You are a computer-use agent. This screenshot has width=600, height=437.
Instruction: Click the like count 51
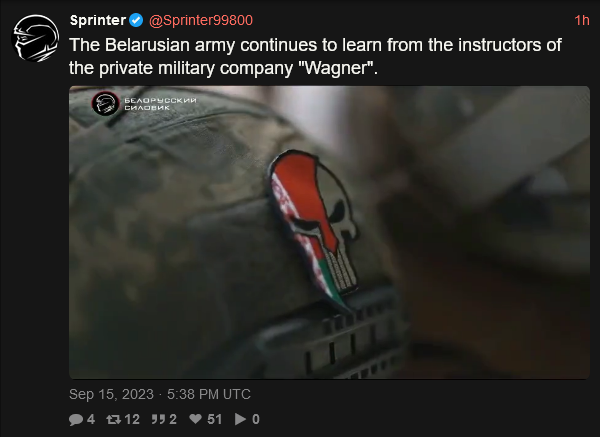214,419
